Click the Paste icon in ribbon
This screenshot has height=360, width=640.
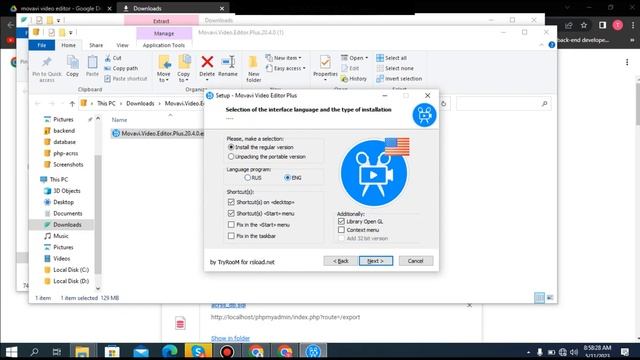point(92,63)
